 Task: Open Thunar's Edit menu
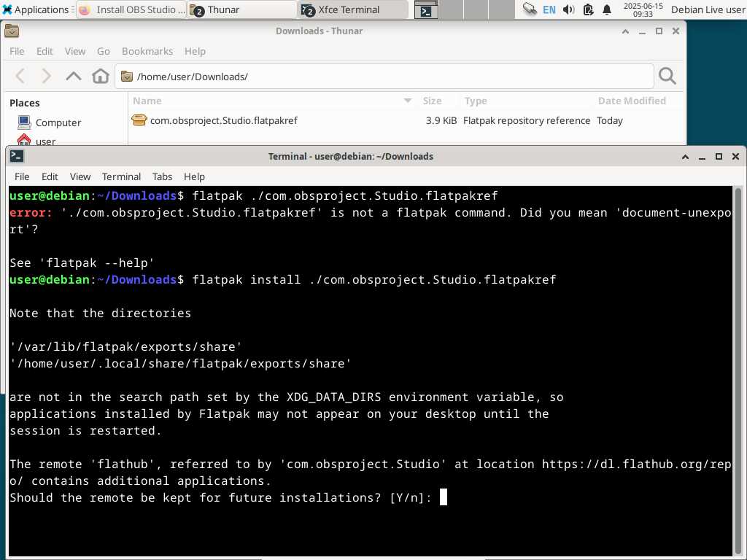pyautogui.click(x=44, y=51)
